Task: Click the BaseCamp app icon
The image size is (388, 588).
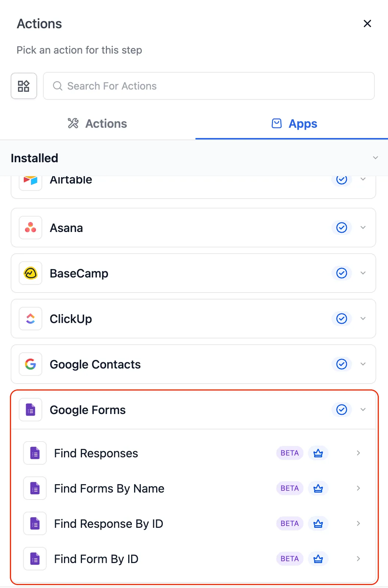Action: click(x=30, y=273)
